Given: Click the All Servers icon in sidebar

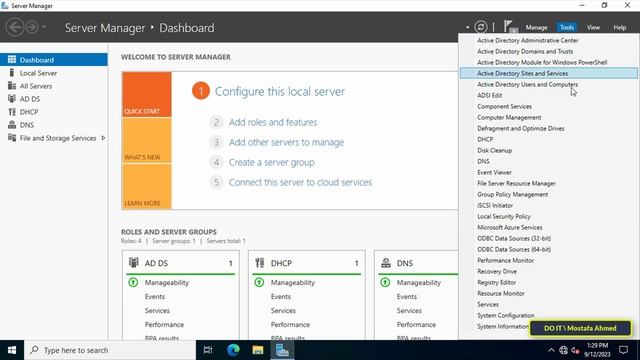Looking at the screenshot, I should (12, 86).
